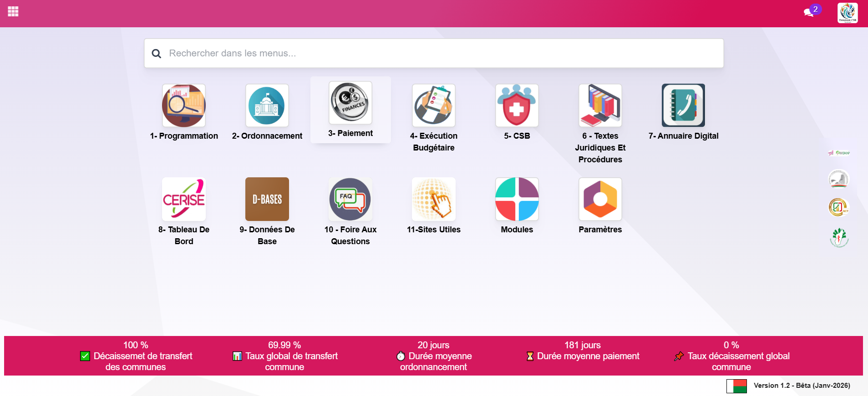Click "Taux décaissement global commune" statistic

[x=731, y=356]
